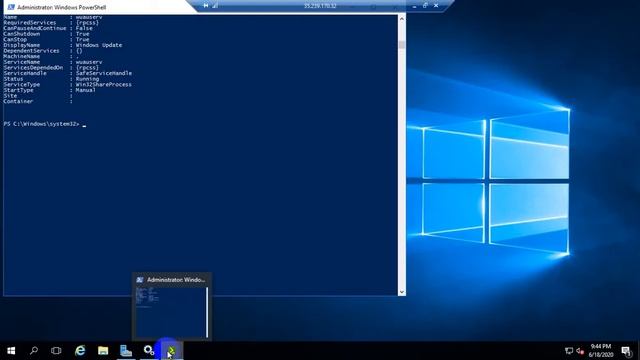640x360 pixels.
Task: Launch Internet Explorer from the taskbar
Action: (x=80, y=351)
